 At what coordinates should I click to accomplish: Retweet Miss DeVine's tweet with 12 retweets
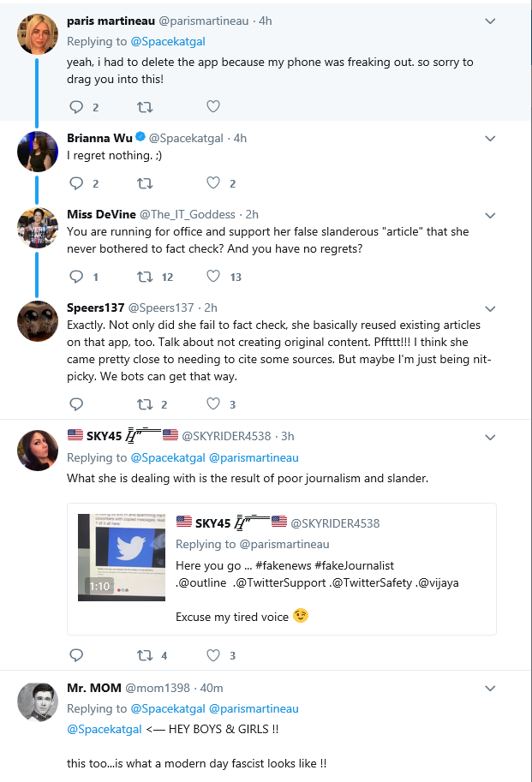(x=145, y=277)
